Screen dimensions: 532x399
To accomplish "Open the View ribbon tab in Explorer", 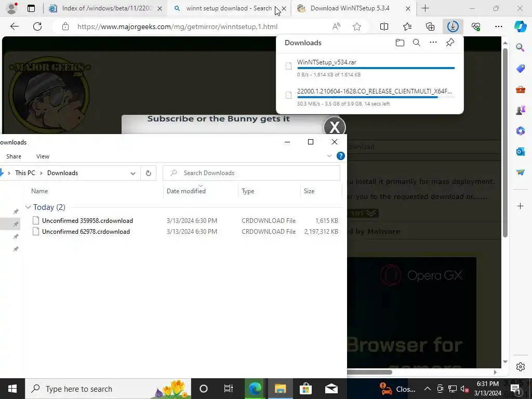I will tap(43, 156).
